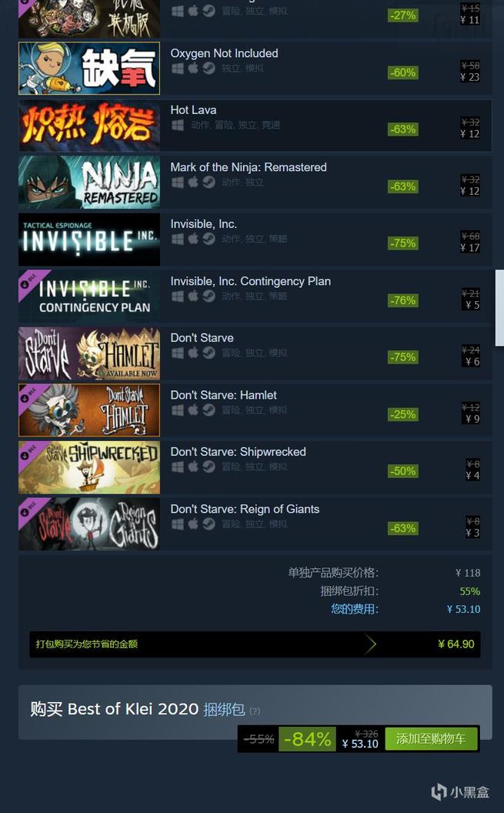Image resolution: width=504 pixels, height=813 pixels.
Task: Open the Invisible, Inc. Contingency Plan title
Action: coord(251,282)
